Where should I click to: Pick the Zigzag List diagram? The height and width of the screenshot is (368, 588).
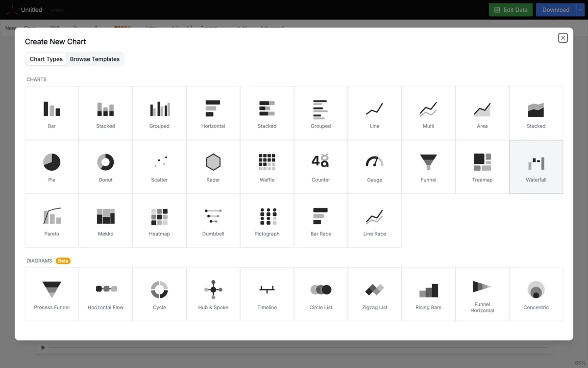pyautogui.click(x=375, y=294)
